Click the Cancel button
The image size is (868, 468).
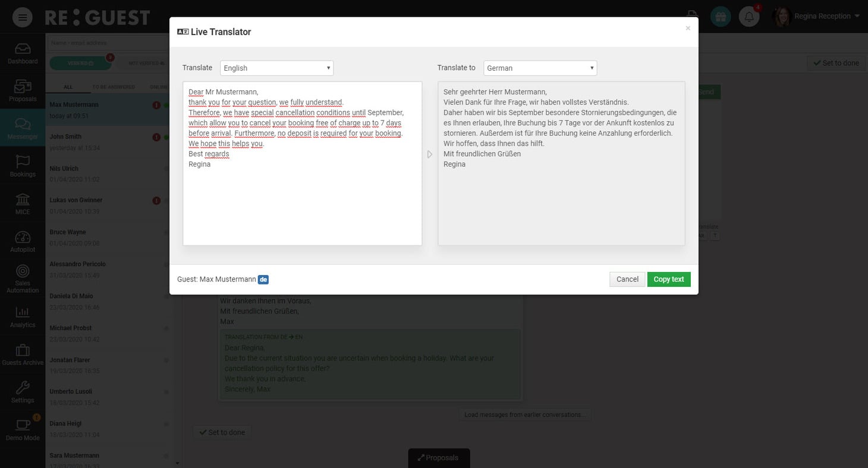point(627,279)
